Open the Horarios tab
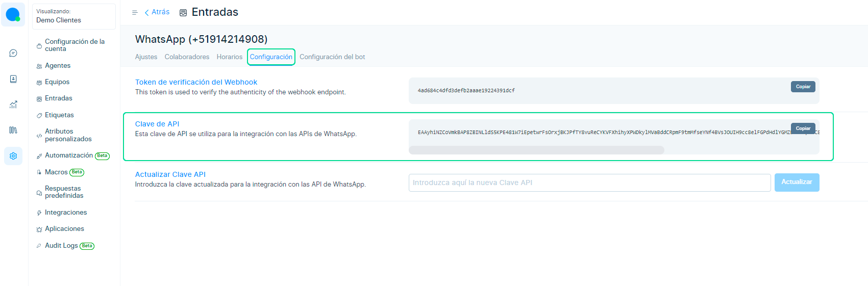Image resolution: width=868 pixels, height=286 pixels. click(229, 57)
